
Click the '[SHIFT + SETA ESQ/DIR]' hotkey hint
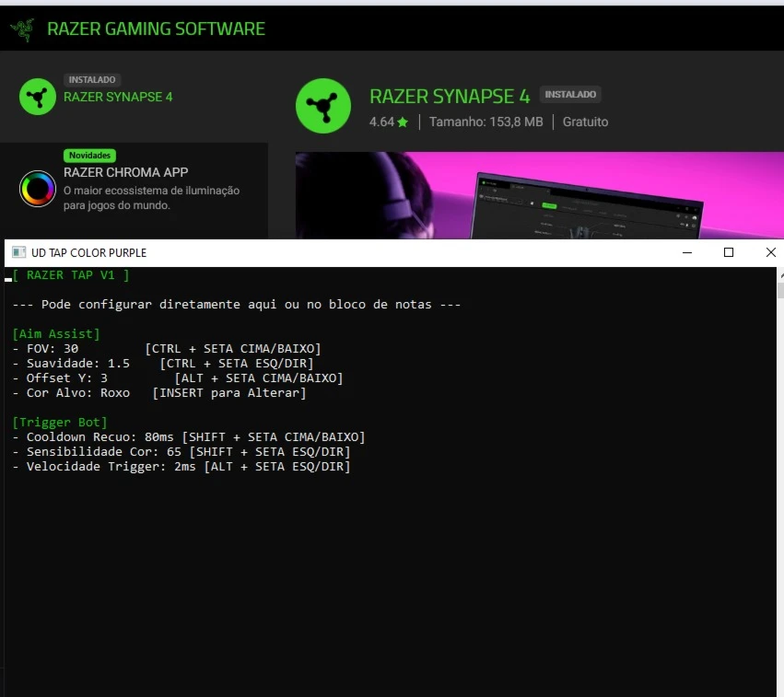tap(270, 452)
